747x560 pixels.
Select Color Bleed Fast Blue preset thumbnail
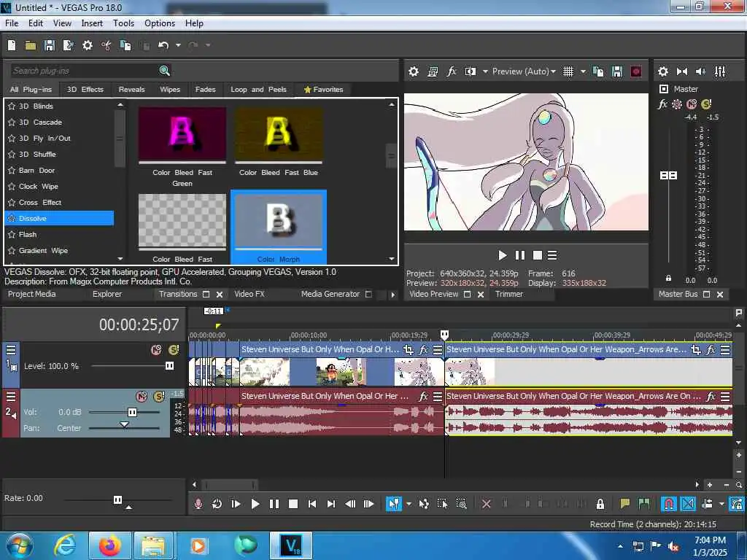click(x=279, y=135)
